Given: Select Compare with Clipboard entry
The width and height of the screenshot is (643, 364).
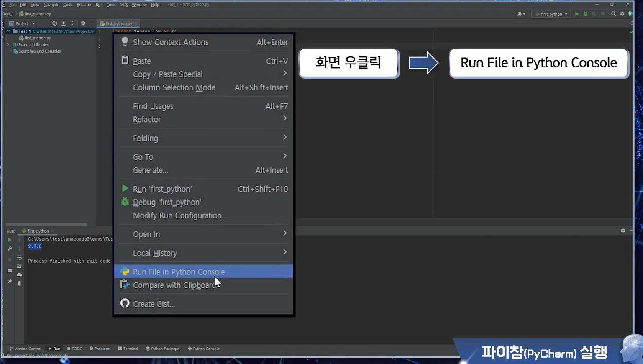Looking at the screenshot, I should 203,285.
